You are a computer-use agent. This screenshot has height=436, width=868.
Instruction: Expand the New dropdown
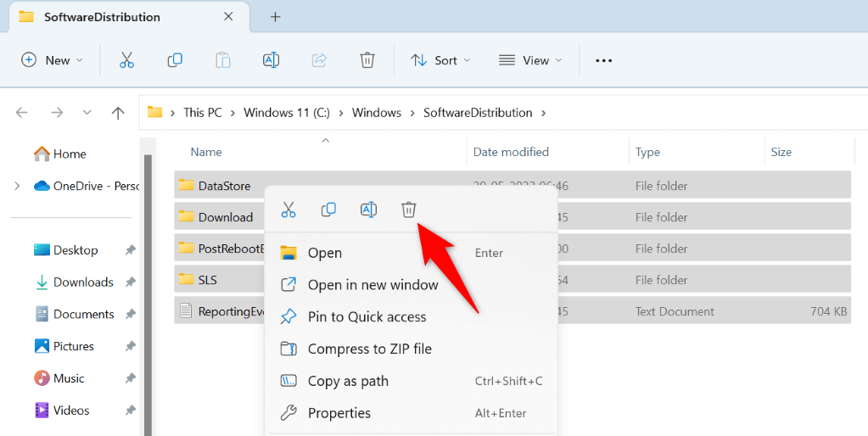[x=52, y=60]
